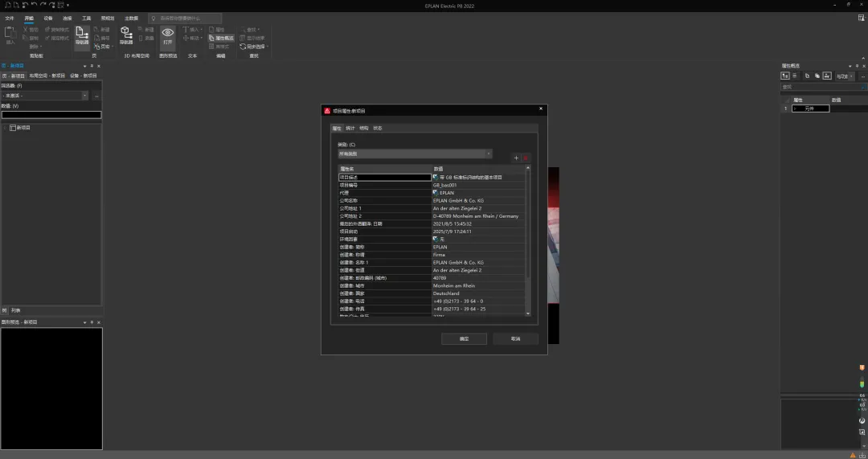Open the 与功能 dropdown in 属性概览
Image resolution: width=868 pixels, height=459 pixels.
[844, 76]
